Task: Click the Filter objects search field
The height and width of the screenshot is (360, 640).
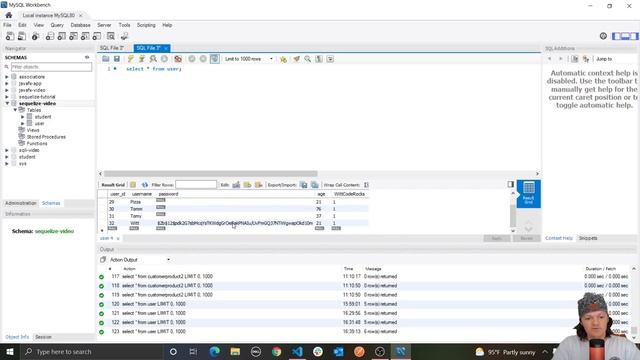Action: [51, 67]
